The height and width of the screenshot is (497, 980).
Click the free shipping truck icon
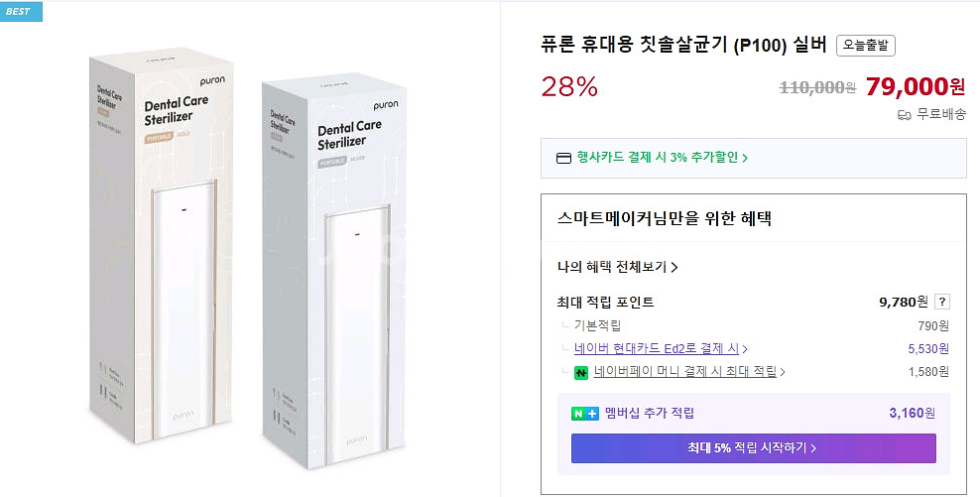(904, 114)
